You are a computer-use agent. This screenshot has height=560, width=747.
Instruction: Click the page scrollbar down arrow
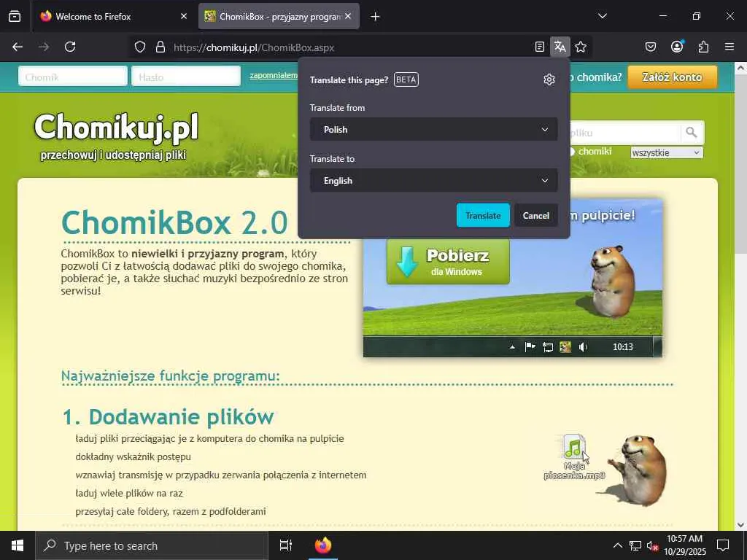[740, 525]
